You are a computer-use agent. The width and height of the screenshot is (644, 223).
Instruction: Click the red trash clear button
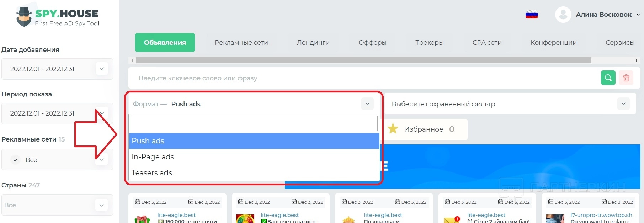626,78
